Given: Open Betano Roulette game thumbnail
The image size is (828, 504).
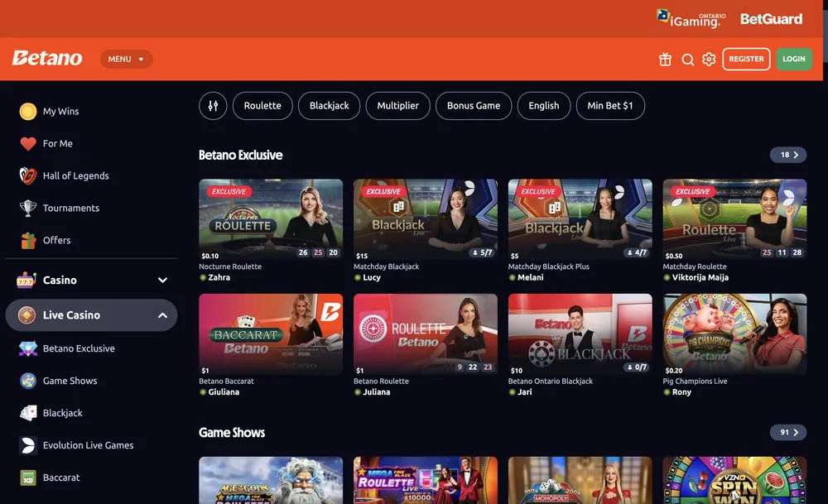Looking at the screenshot, I should (426, 334).
